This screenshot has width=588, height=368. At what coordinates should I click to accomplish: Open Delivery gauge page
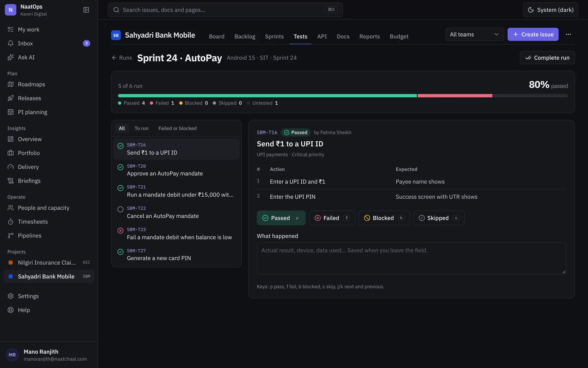49,167
